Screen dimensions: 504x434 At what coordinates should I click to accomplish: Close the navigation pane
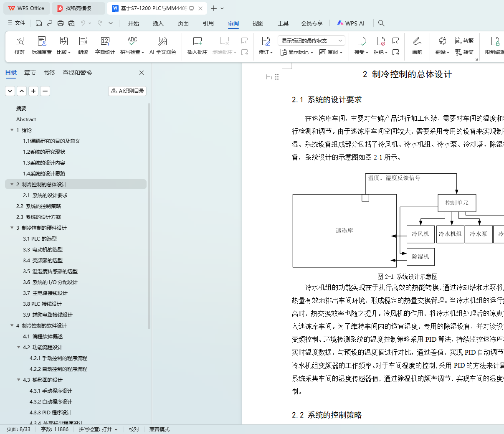click(142, 73)
